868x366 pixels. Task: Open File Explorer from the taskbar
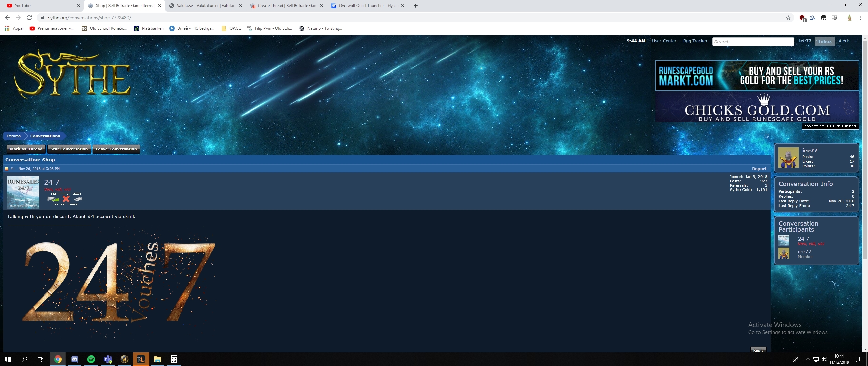point(158,359)
